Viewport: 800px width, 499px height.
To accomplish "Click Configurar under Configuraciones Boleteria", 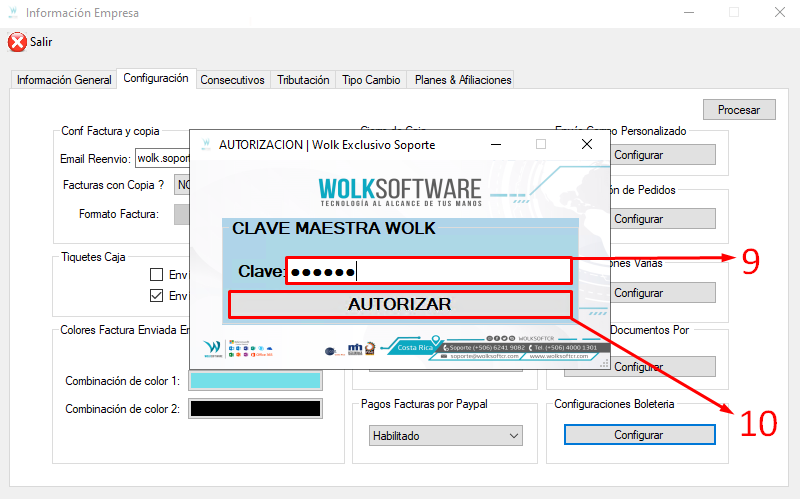I will pos(639,435).
